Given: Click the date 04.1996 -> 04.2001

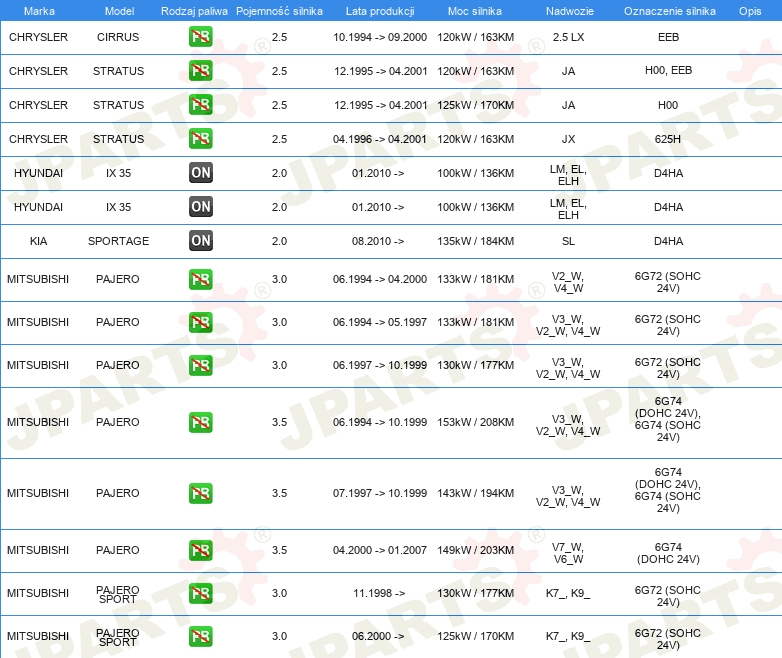Looking at the screenshot, I should point(380,139).
